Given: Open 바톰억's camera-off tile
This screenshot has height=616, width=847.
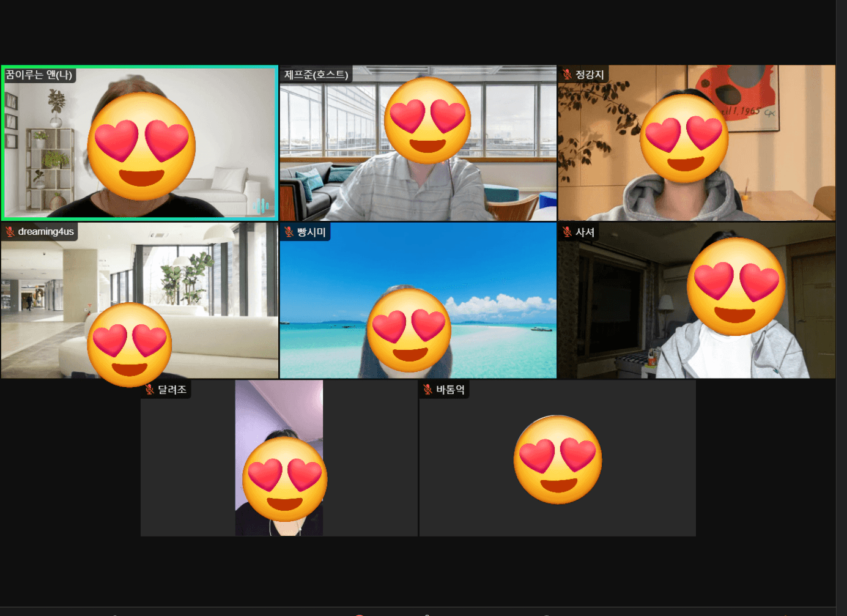Looking at the screenshot, I should point(558,458).
